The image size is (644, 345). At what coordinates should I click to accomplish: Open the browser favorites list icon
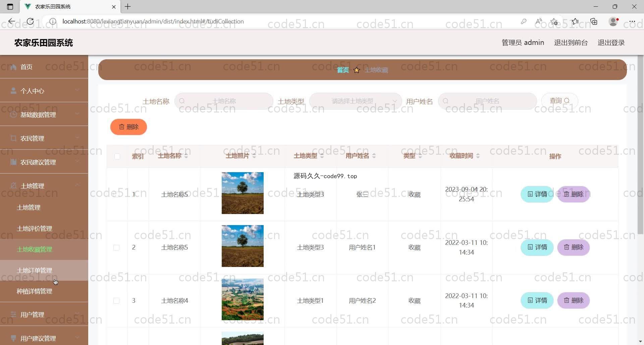click(x=575, y=21)
